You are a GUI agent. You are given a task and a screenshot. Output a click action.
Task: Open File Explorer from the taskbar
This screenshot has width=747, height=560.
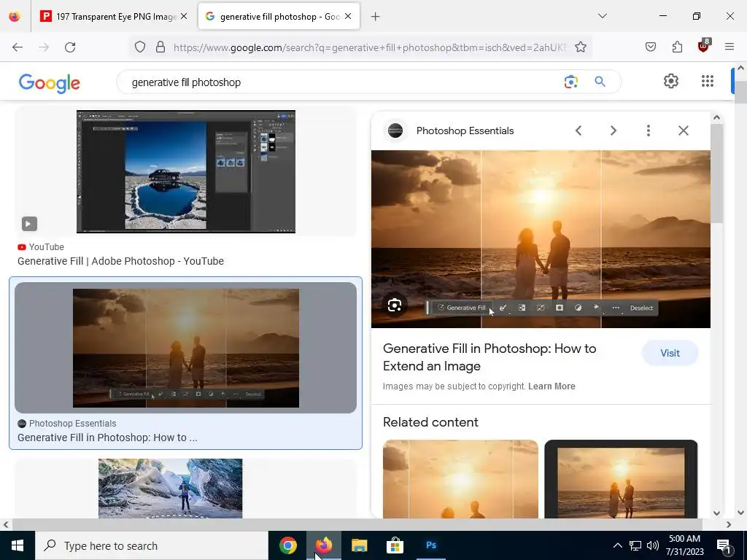tap(359, 545)
